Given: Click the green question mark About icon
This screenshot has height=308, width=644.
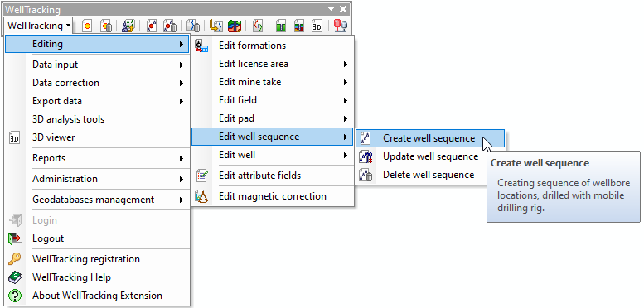Looking at the screenshot, I should pyautogui.click(x=14, y=296).
